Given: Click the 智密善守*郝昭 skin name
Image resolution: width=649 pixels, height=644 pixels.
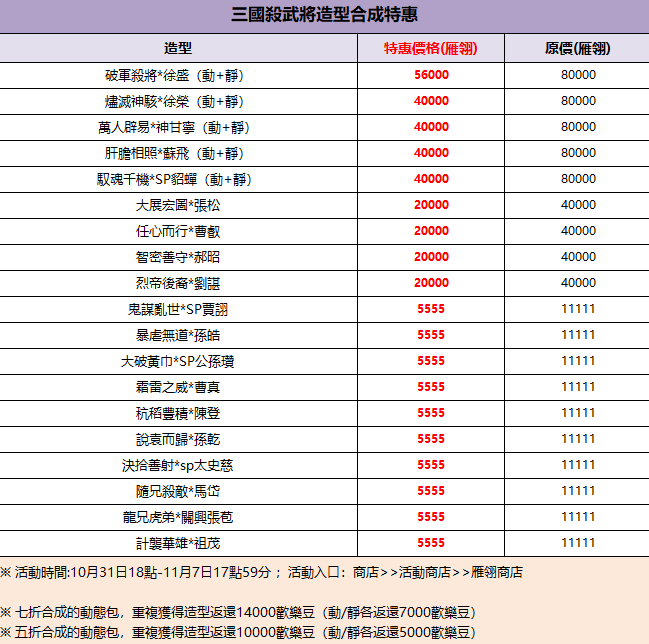Looking at the screenshot, I should [x=178, y=257].
